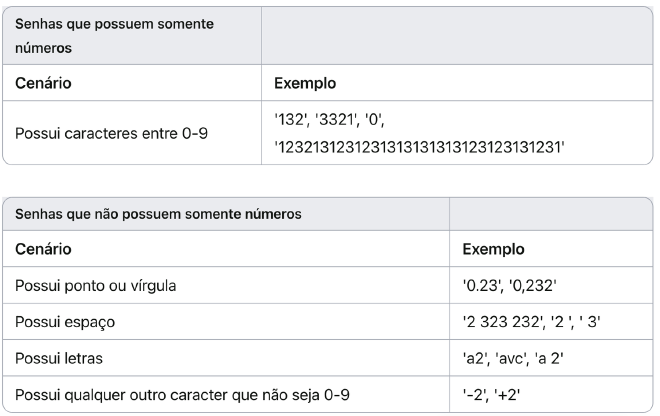Screen dimensions: 660x416
Task: Select the long numeric example starting with 1232131
Action: pos(420,146)
